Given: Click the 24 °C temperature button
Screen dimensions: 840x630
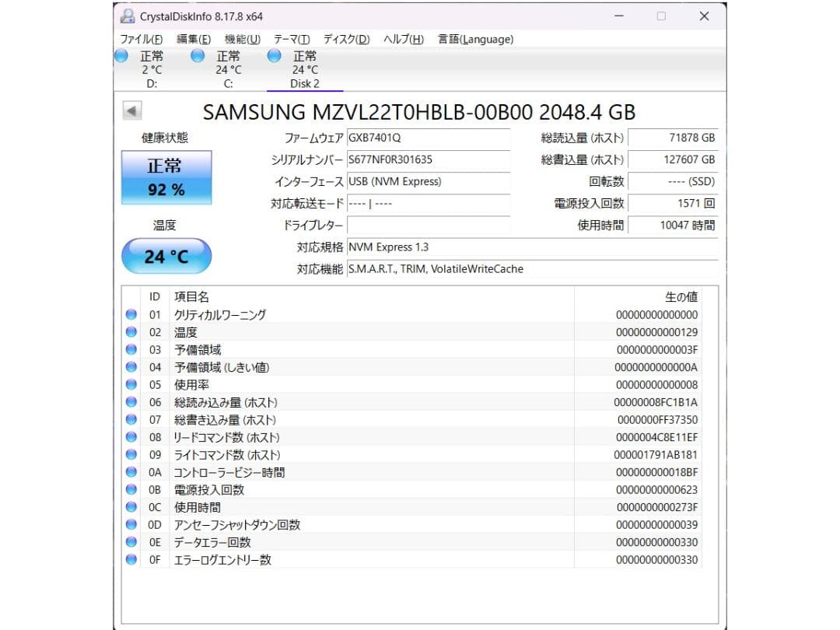Looking at the screenshot, I should 166,256.
